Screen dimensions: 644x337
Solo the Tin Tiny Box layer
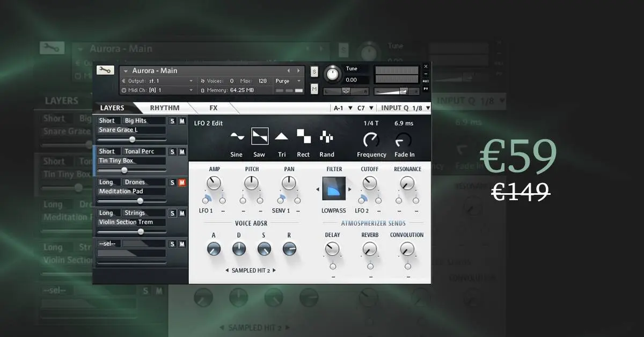(172, 152)
